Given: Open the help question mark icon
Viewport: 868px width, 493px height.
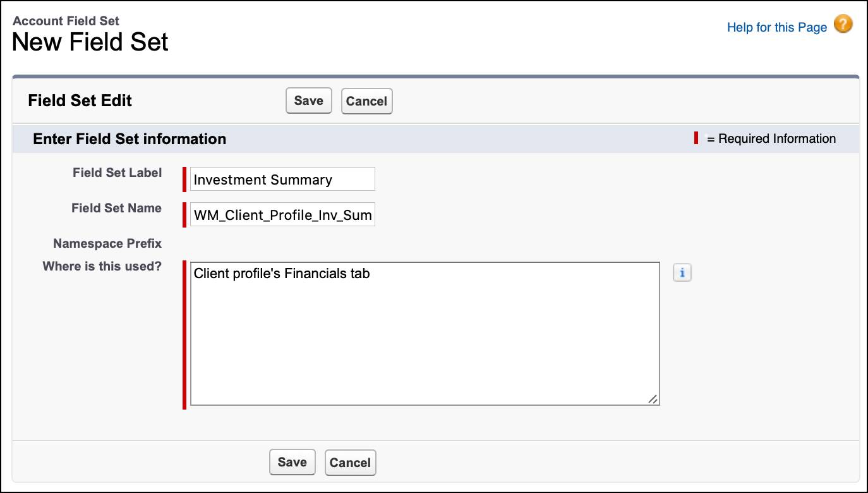Looking at the screenshot, I should point(843,24).
